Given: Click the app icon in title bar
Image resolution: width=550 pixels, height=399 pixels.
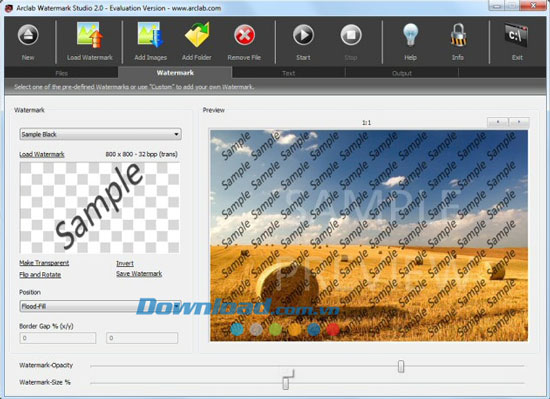Looking at the screenshot, I should click(x=8, y=8).
